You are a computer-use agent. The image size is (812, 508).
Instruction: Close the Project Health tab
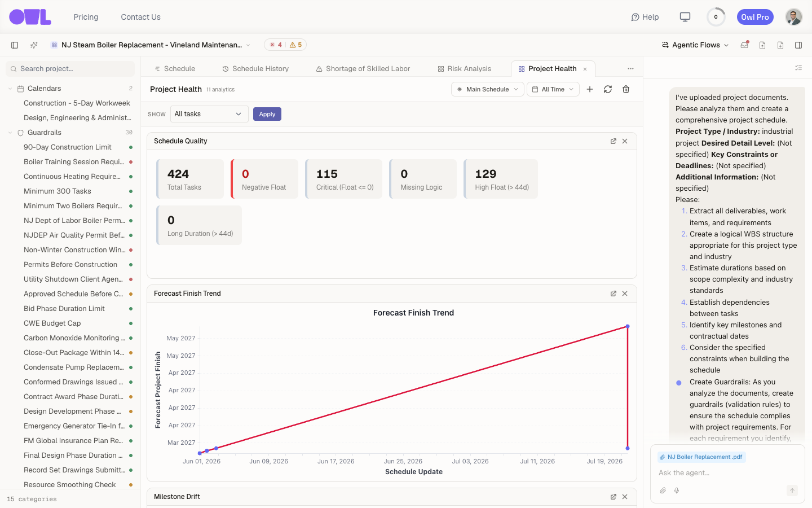click(x=585, y=69)
